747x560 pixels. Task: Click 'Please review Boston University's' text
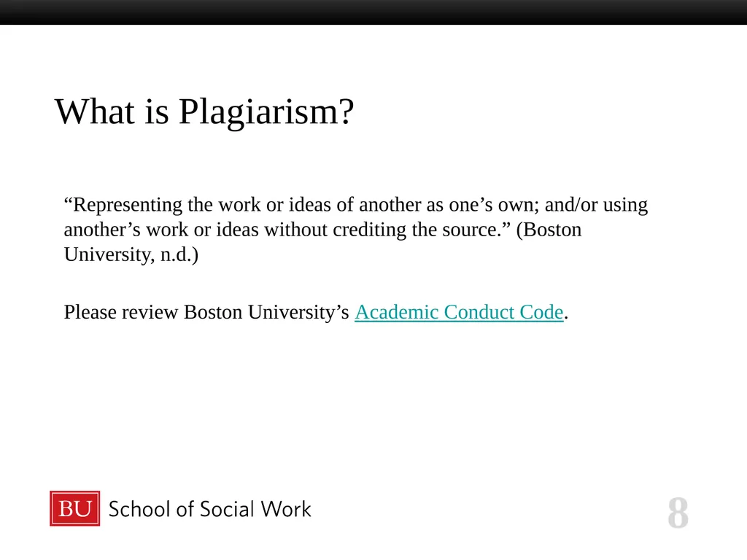(206, 312)
